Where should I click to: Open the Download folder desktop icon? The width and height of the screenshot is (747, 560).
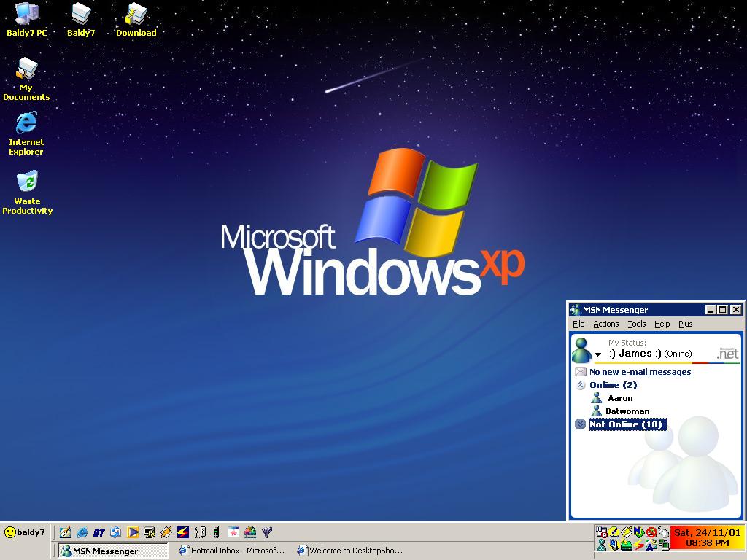tap(136, 15)
